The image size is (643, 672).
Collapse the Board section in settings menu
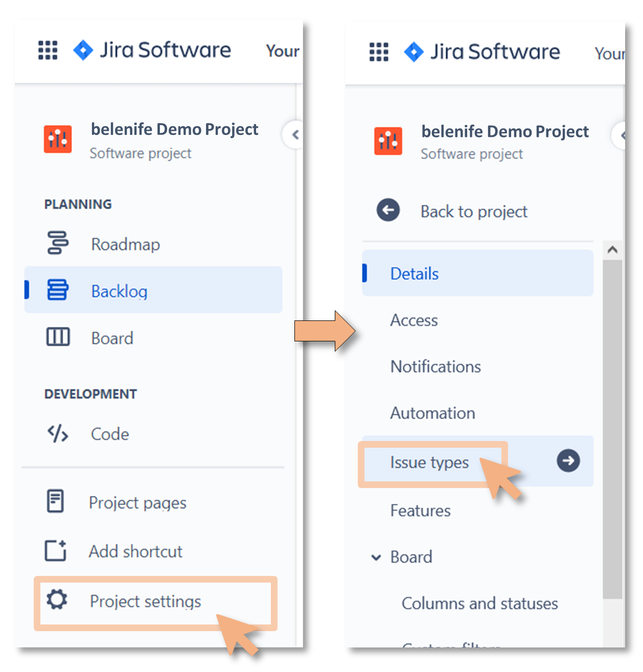tap(376, 558)
